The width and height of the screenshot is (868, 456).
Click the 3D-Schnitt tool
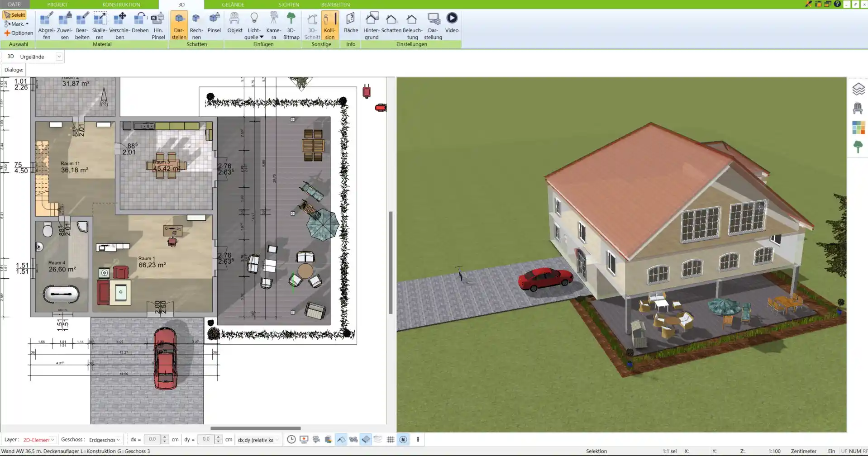tap(312, 26)
